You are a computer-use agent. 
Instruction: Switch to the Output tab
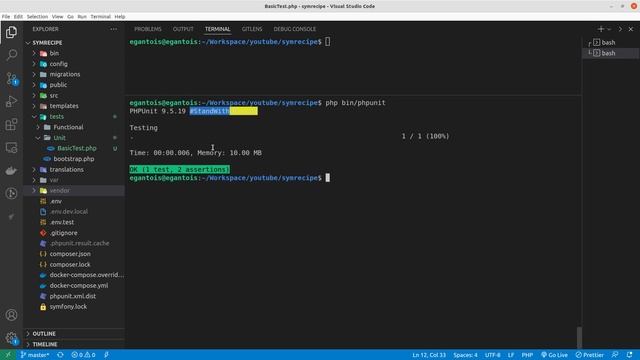[183, 29]
